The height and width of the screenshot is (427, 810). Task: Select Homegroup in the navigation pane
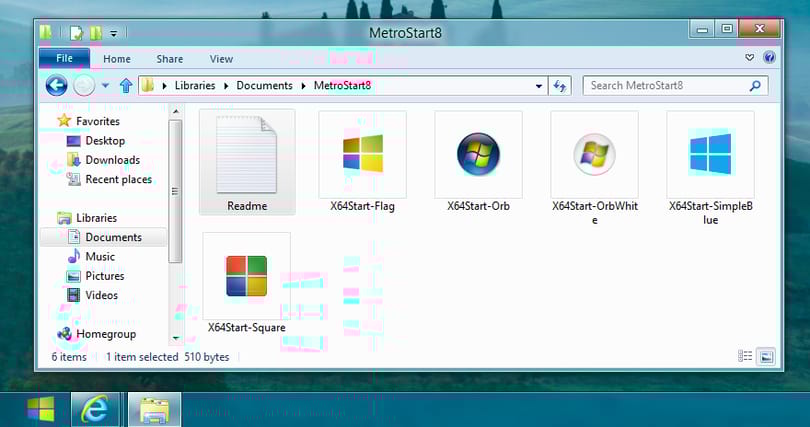[106, 334]
